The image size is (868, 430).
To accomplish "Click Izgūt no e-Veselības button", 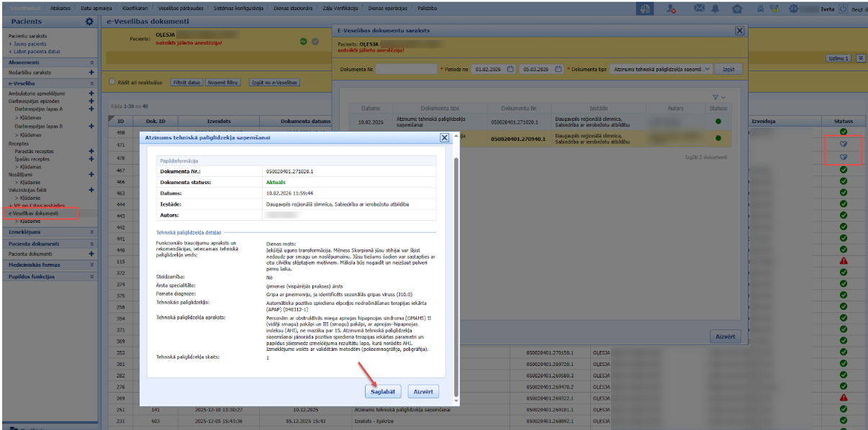I will pyautogui.click(x=273, y=83).
